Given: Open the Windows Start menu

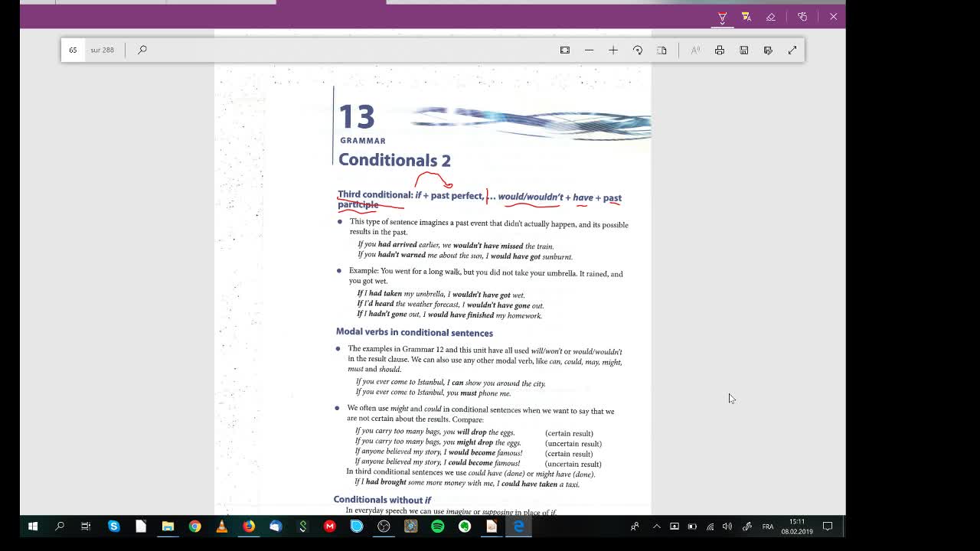Looking at the screenshot, I should click(x=33, y=527).
